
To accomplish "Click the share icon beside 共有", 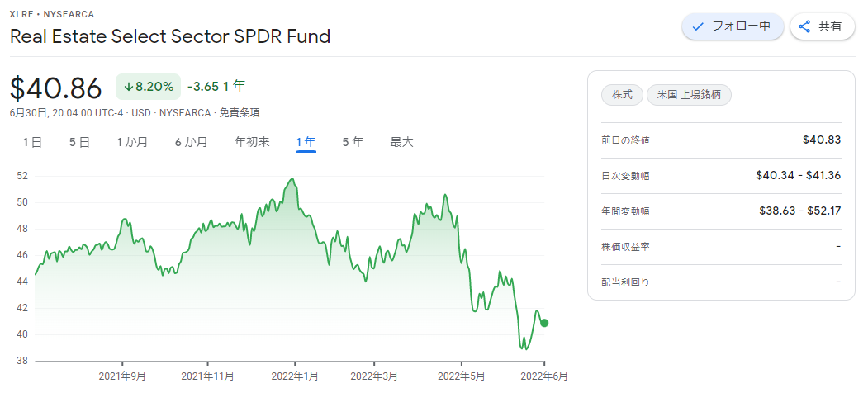I will tap(804, 26).
